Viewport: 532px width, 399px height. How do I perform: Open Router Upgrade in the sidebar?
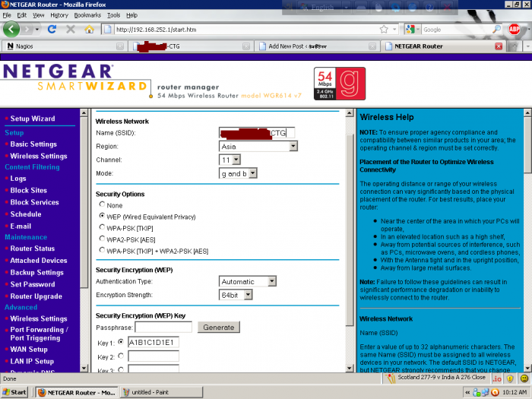[x=36, y=296]
